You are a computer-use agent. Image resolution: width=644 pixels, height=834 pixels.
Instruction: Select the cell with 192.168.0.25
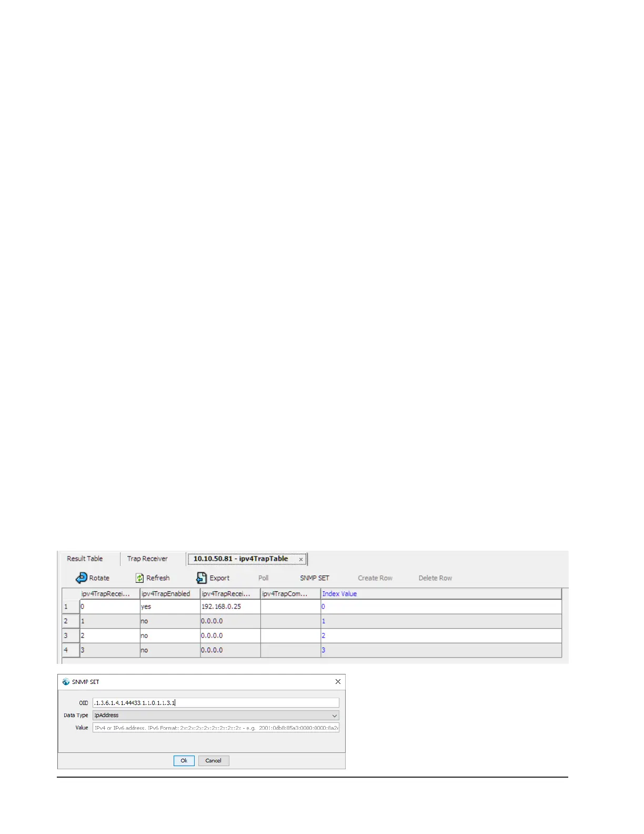pyautogui.click(x=230, y=607)
